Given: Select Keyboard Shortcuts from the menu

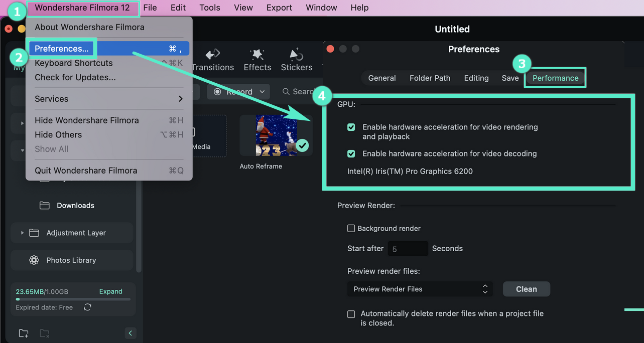Looking at the screenshot, I should 74,63.
